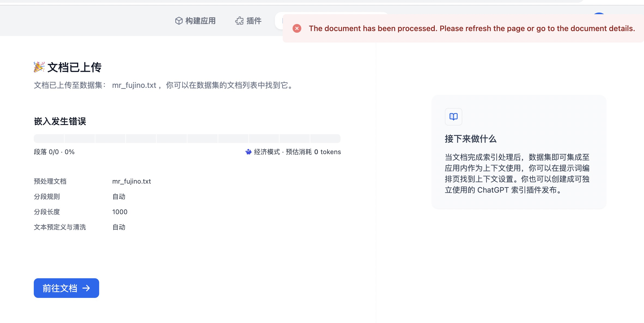
Task: Click the mr_fujino.txt dataset name link
Action: 134,85
